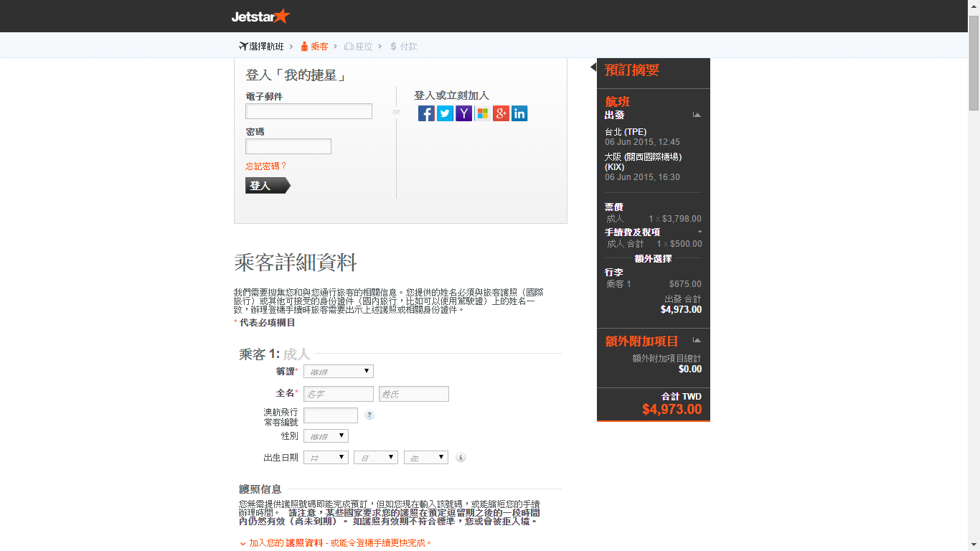Collapse the 出發 flight details in the summary
The image size is (980, 551).
pyautogui.click(x=696, y=115)
